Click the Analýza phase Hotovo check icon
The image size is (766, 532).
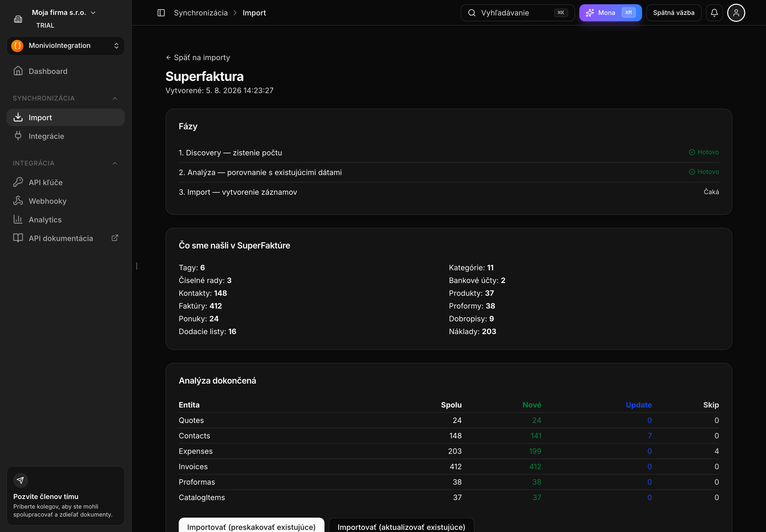tap(692, 172)
